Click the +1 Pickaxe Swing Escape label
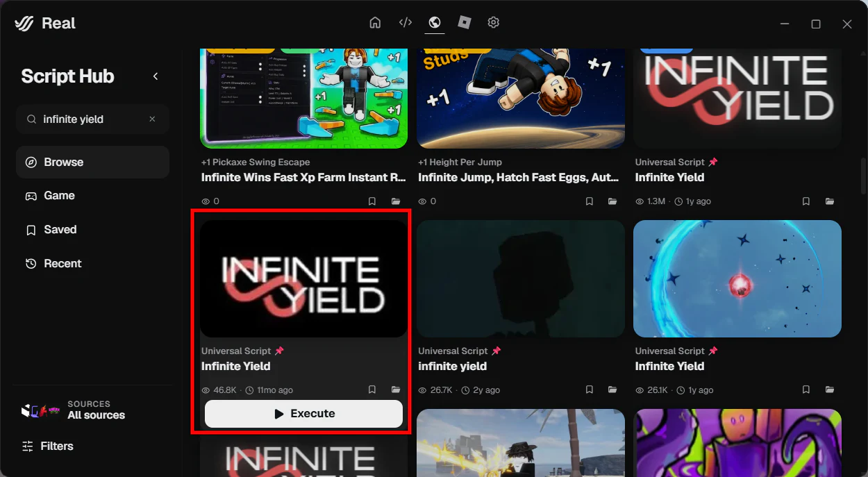Viewport: 868px width, 477px height. point(256,162)
